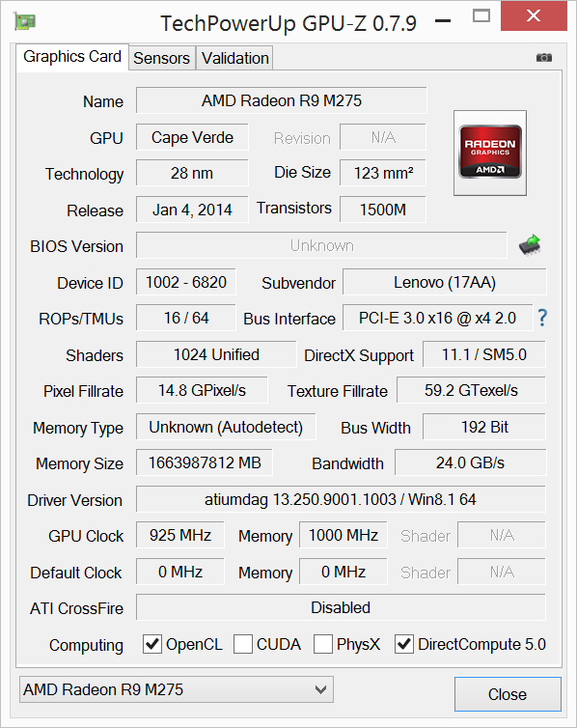Toggle the OpenCL checkbox
The image size is (577, 728).
pyautogui.click(x=152, y=644)
